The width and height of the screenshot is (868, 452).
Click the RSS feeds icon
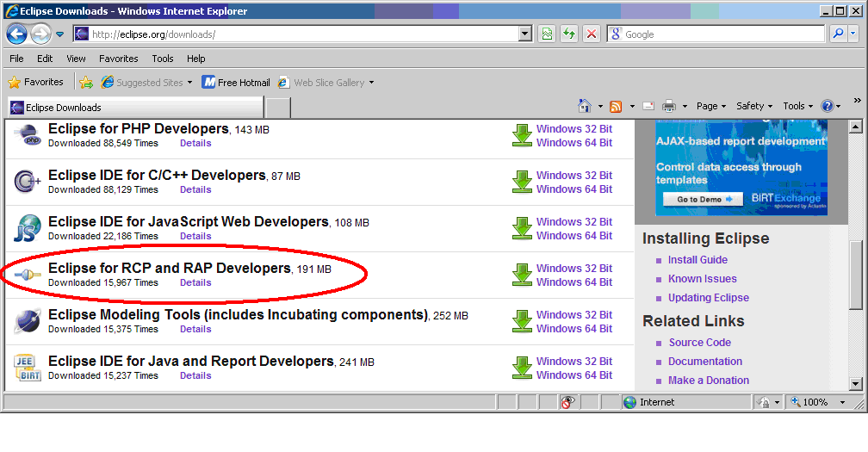(616, 106)
